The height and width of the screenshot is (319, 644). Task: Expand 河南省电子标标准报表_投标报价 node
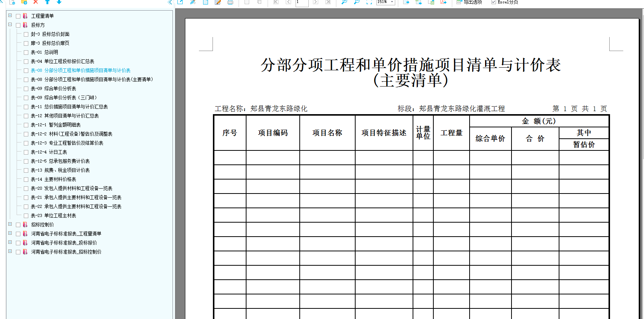pyautogui.click(x=10, y=242)
